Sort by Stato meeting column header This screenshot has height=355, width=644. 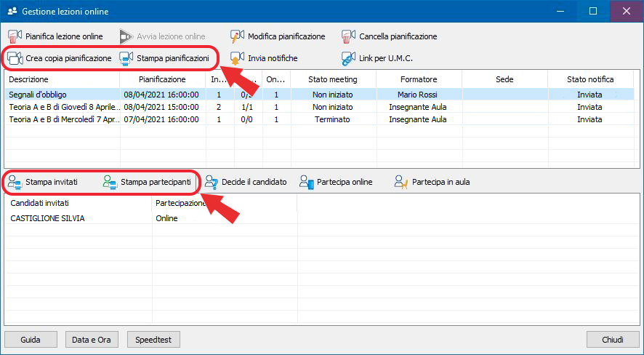pyautogui.click(x=332, y=79)
